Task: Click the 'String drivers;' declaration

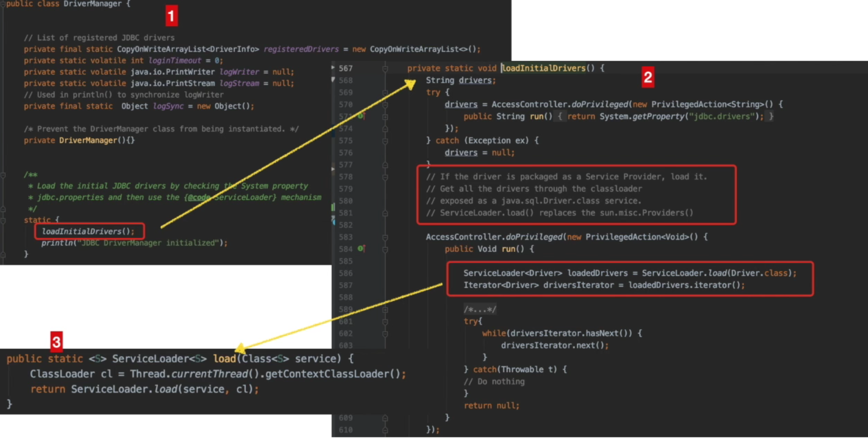Action: [461, 80]
